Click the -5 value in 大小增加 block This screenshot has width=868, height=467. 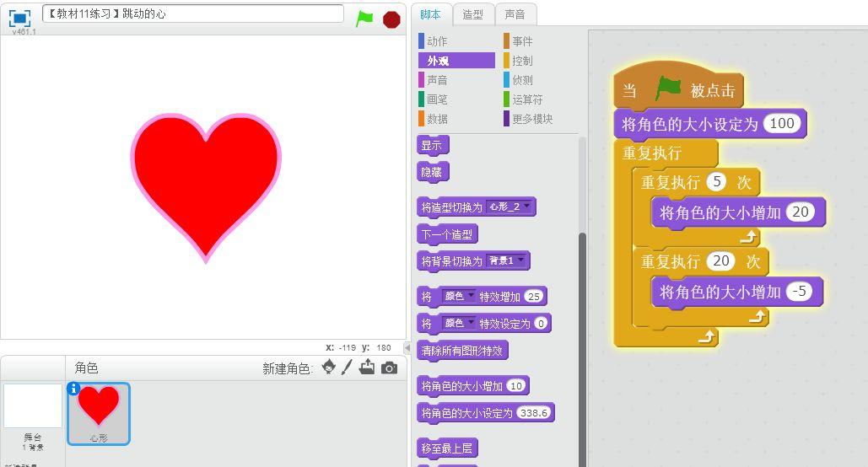[x=800, y=291]
